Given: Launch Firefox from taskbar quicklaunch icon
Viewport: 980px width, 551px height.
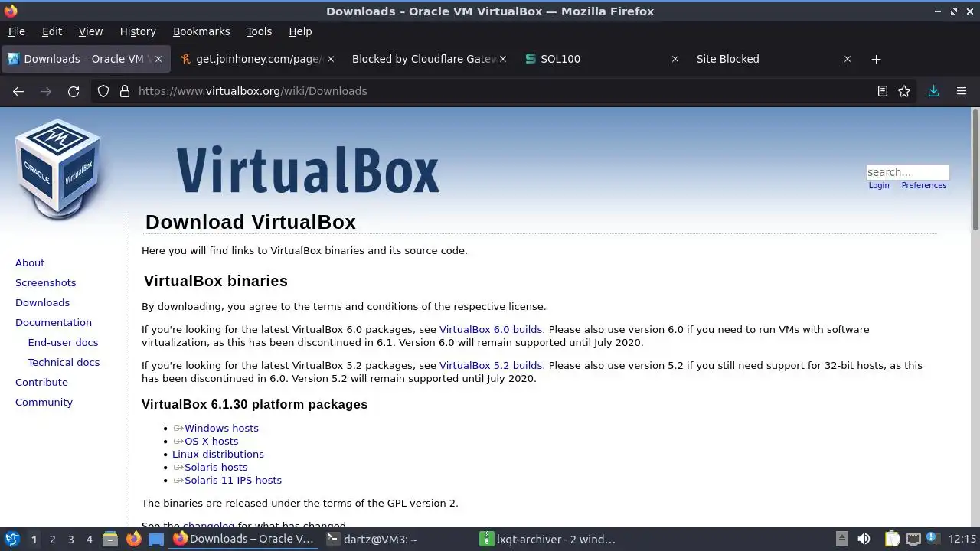Looking at the screenshot, I should click(134, 539).
